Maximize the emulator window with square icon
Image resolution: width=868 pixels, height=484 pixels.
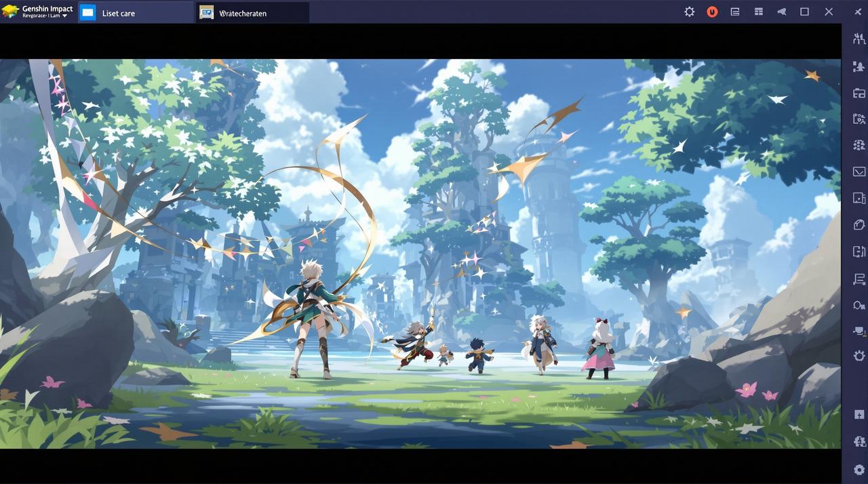(x=804, y=12)
